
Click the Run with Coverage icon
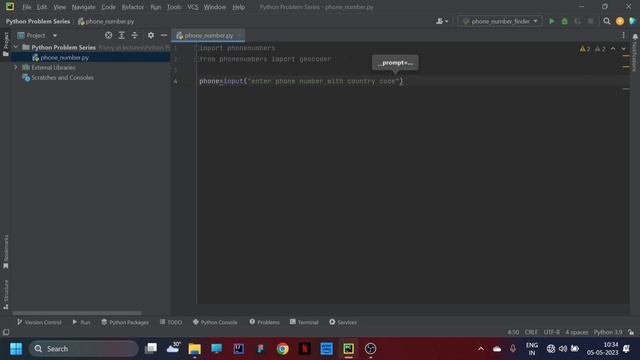point(578,21)
